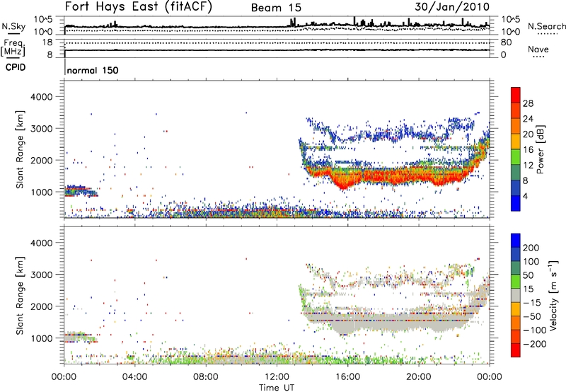The height and width of the screenshot is (392, 566).
Task: Click the 'Time UT' axis label
Action: click(x=277, y=388)
